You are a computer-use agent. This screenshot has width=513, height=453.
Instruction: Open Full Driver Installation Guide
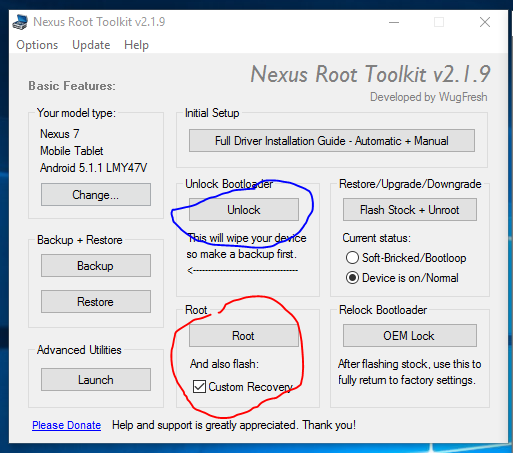332,141
